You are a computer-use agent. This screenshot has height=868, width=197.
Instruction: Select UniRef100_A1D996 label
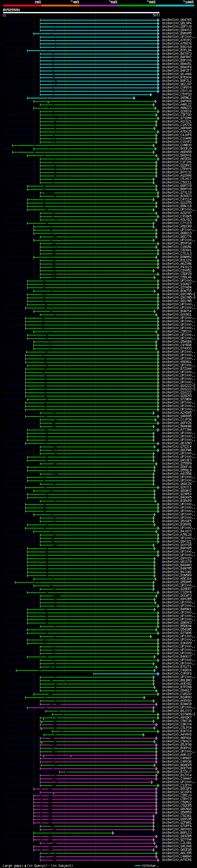[176, 176]
